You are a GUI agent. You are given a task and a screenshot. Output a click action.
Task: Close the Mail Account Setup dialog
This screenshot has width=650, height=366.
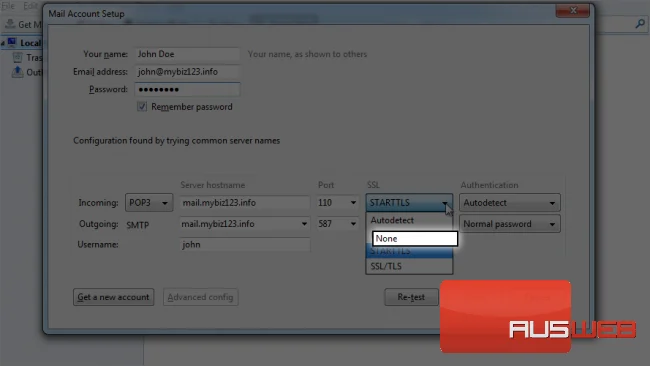click(x=572, y=11)
